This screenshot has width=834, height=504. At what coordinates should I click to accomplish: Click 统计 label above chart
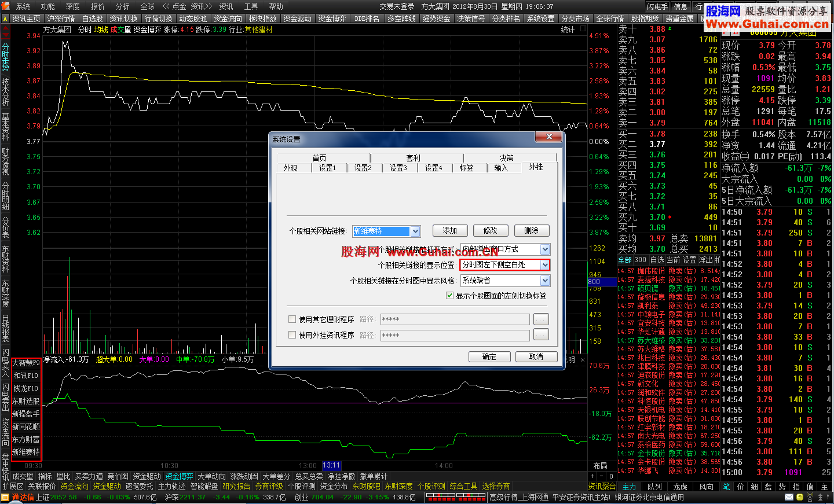(x=568, y=30)
